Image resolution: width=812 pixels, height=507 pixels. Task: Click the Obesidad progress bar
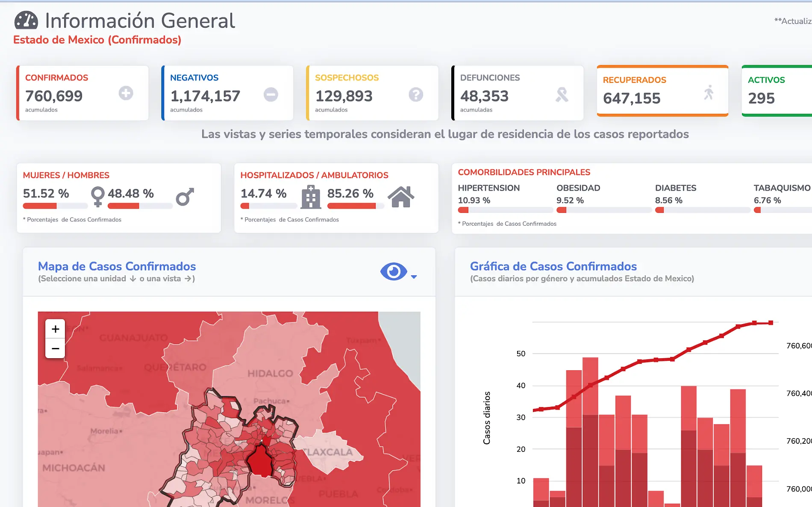[x=604, y=210]
